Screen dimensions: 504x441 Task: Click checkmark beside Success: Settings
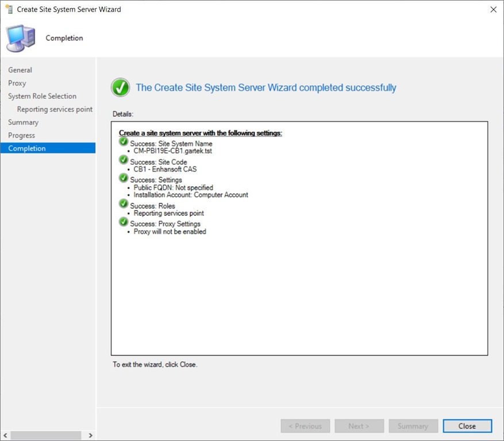[124, 177]
